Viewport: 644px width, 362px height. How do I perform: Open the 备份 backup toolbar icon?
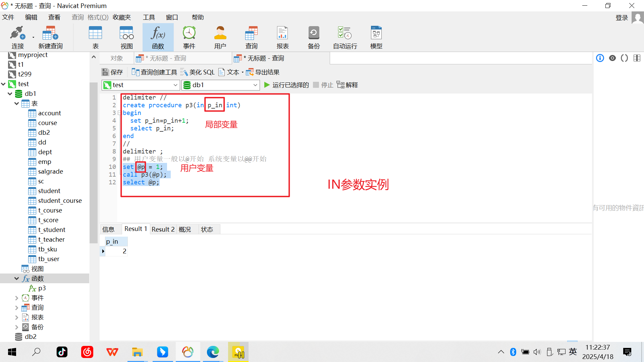[314, 38]
